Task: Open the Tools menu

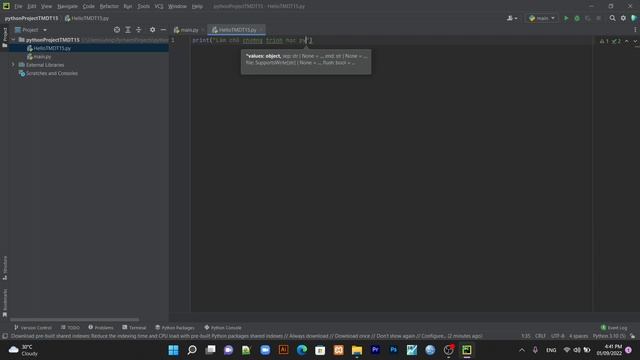Action: coord(143,6)
